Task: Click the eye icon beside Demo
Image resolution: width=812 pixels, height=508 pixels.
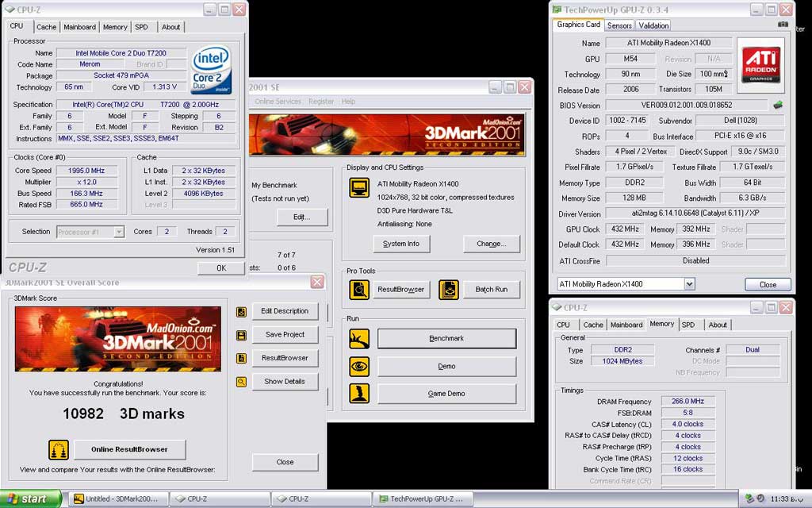Action: point(359,367)
